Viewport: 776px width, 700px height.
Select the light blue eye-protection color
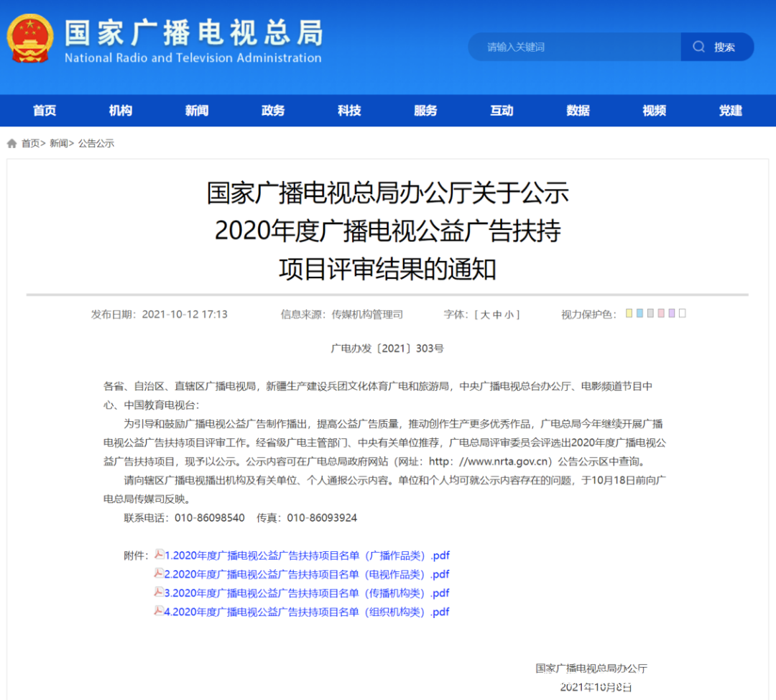click(639, 313)
